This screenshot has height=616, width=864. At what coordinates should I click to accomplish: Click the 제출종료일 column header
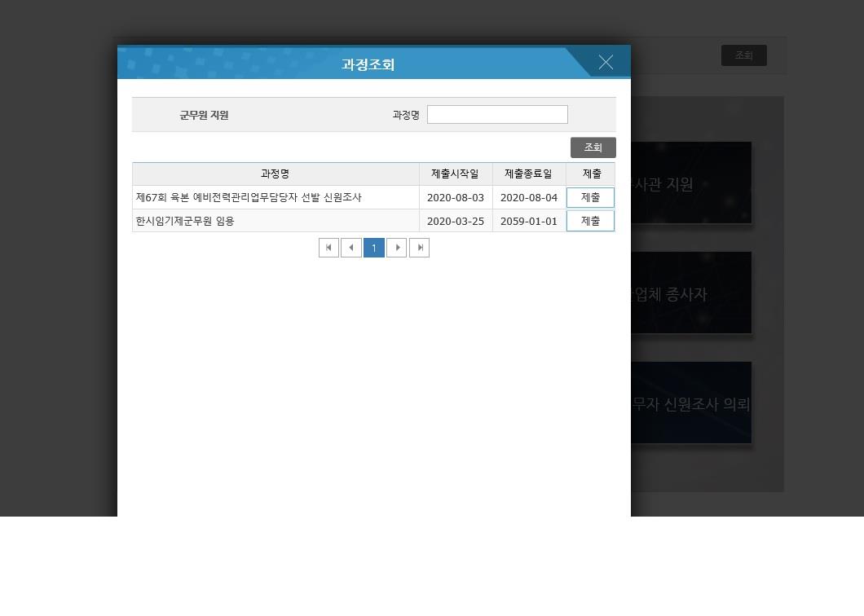pos(529,174)
